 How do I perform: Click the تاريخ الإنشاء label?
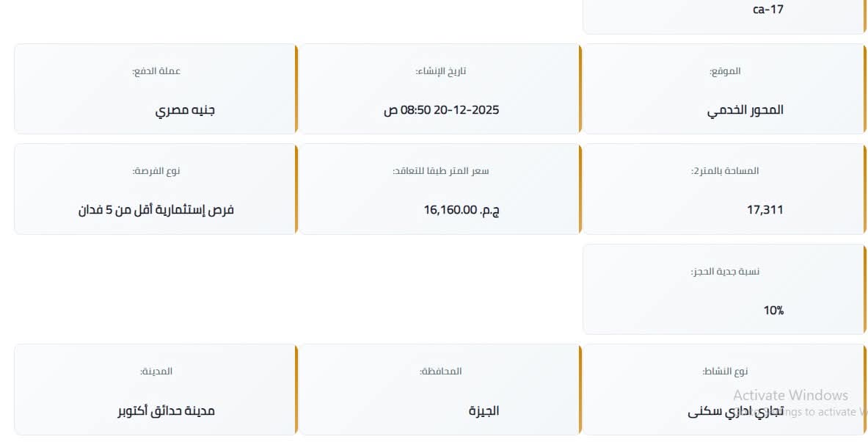(441, 71)
